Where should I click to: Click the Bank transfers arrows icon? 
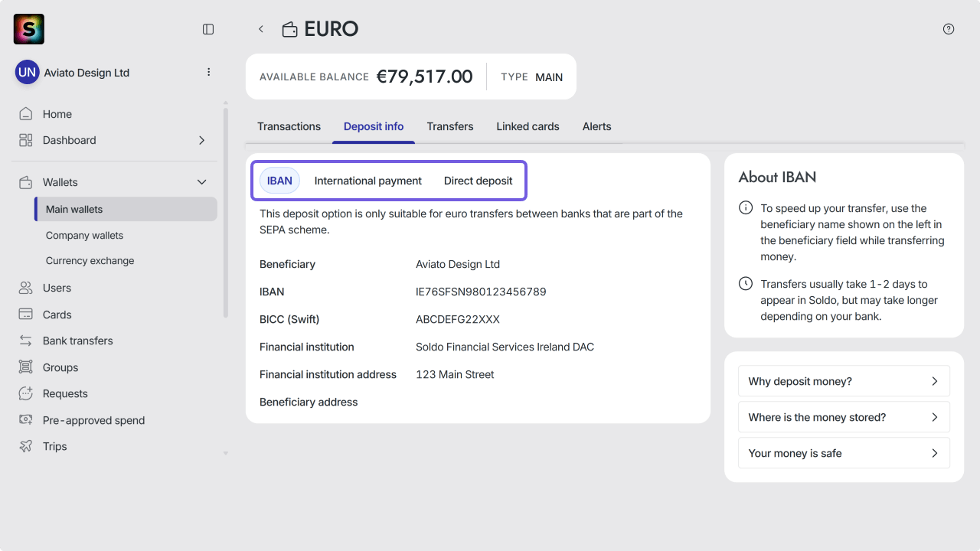[26, 341]
